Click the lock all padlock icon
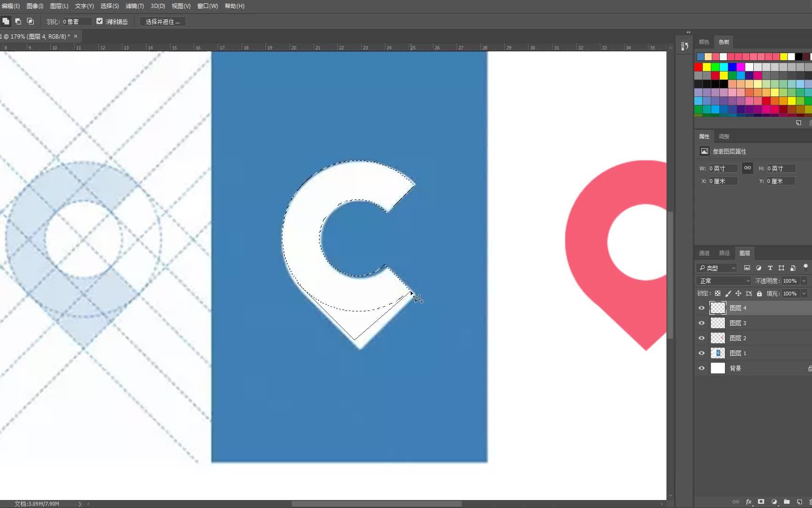812x508 pixels. pos(759,294)
